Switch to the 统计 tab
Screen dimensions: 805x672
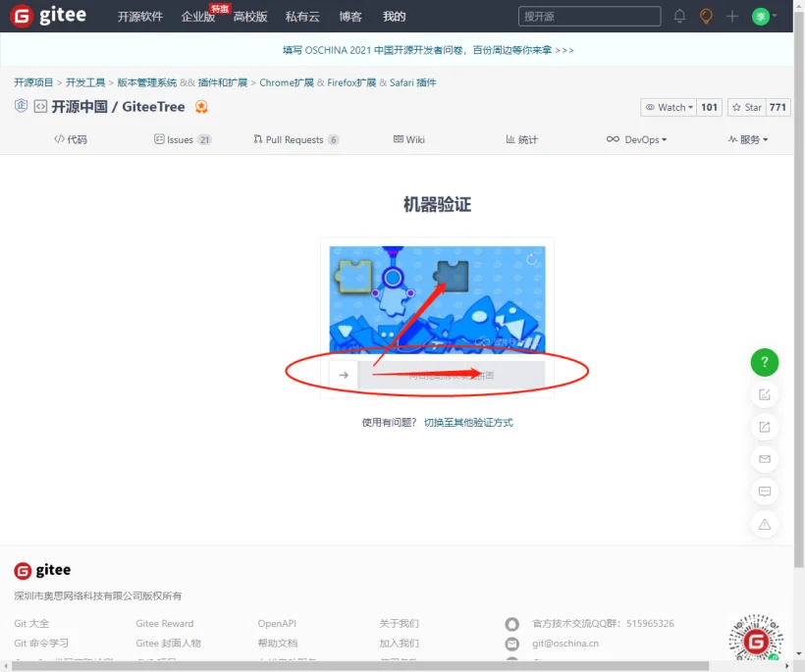(521, 139)
